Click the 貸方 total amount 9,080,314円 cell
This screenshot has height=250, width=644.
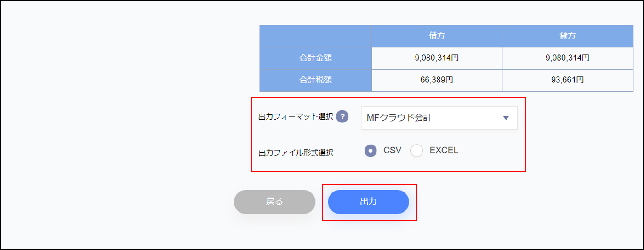568,58
